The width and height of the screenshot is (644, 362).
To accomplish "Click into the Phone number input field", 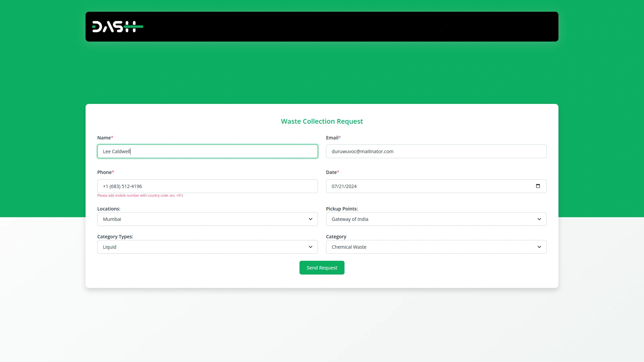I will click(x=207, y=186).
